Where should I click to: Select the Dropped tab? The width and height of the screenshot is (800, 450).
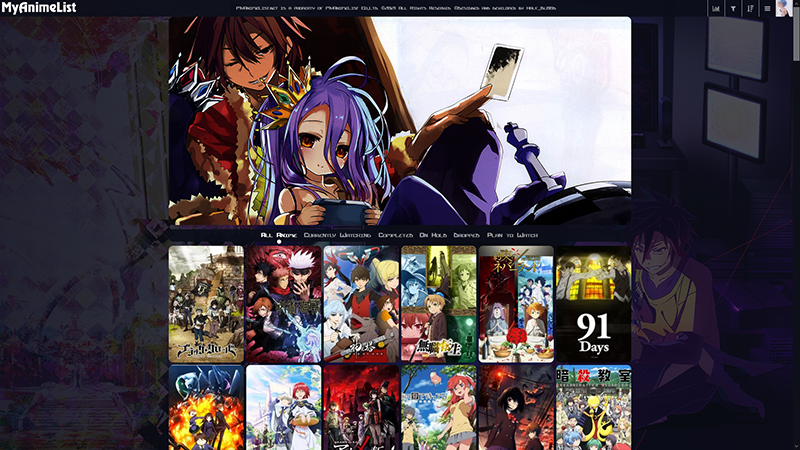click(x=466, y=235)
